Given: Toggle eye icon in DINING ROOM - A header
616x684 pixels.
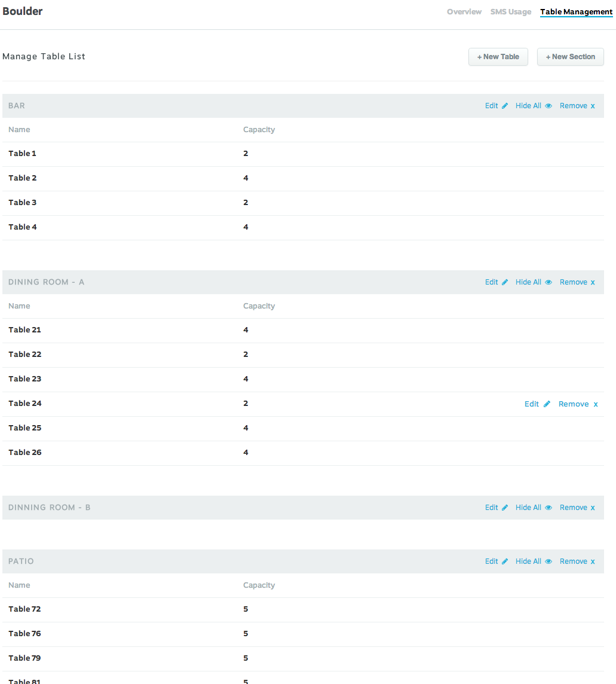Looking at the screenshot, I should coord(548,282).
